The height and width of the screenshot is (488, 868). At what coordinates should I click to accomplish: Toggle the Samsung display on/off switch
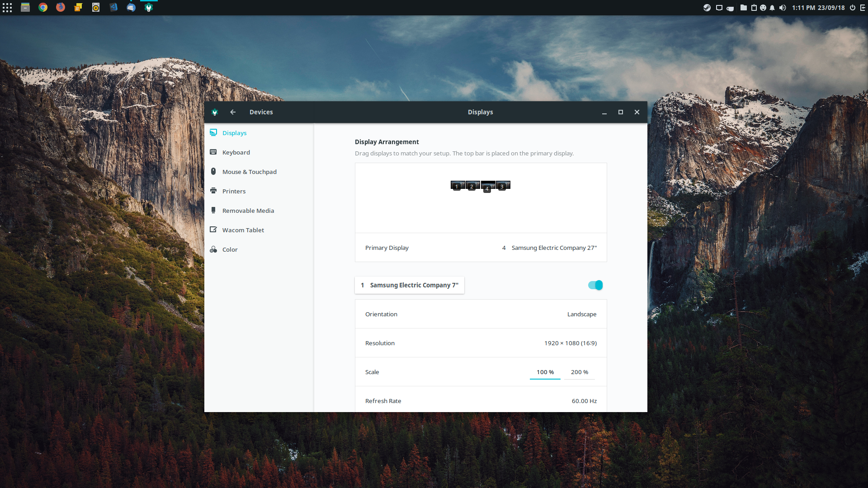pos(595,285)
